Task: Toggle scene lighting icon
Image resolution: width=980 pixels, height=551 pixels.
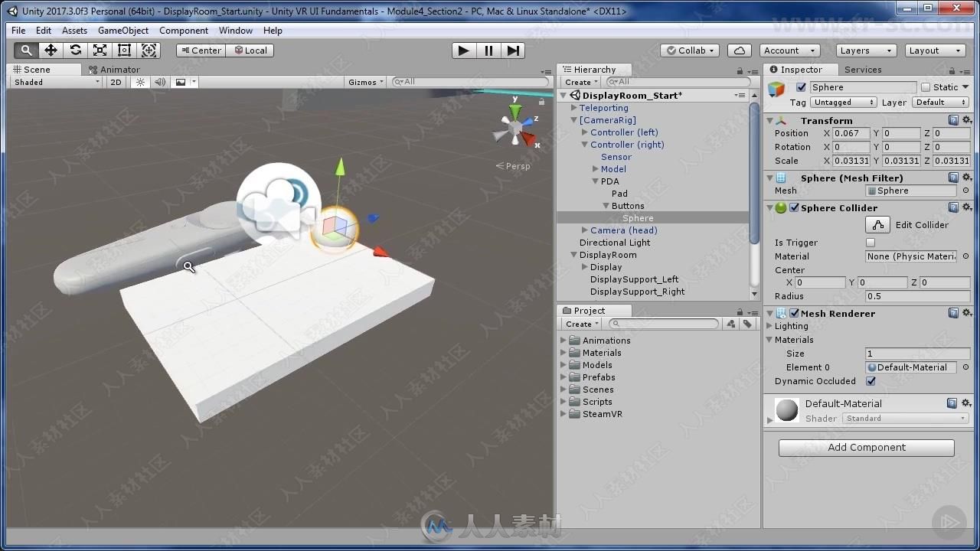Action: tap(139, 82)
